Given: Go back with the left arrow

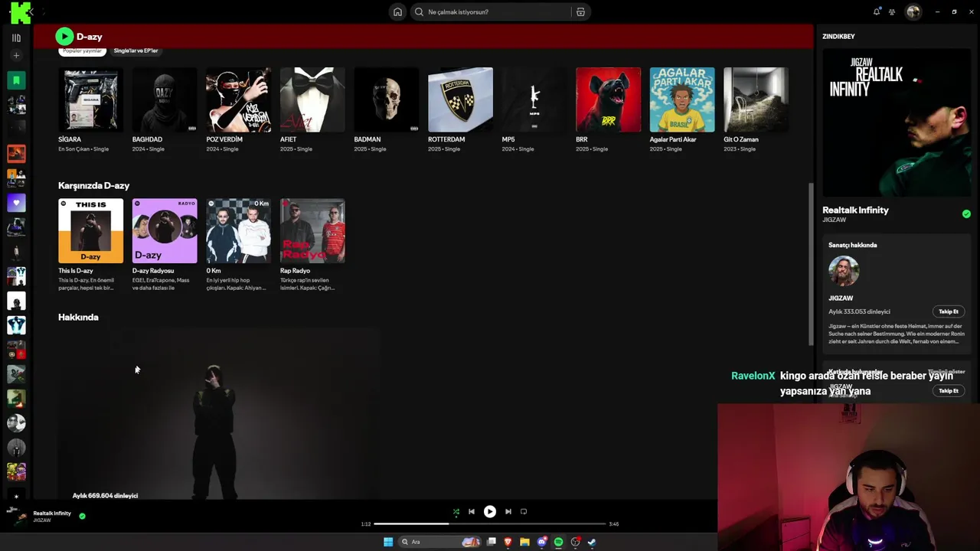Looking at the screenshot, I should click(31, 11).
